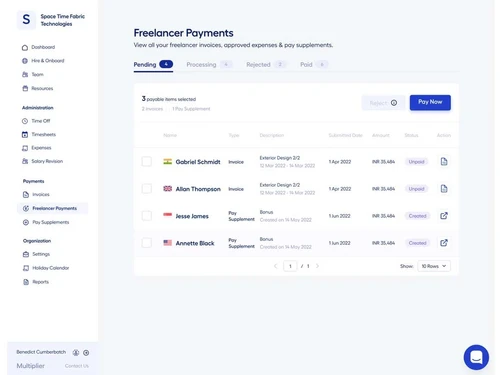The height and width of the screenshot is (375, 500).
Task: Click the Pay Now button
Action: tap(430, 102)
